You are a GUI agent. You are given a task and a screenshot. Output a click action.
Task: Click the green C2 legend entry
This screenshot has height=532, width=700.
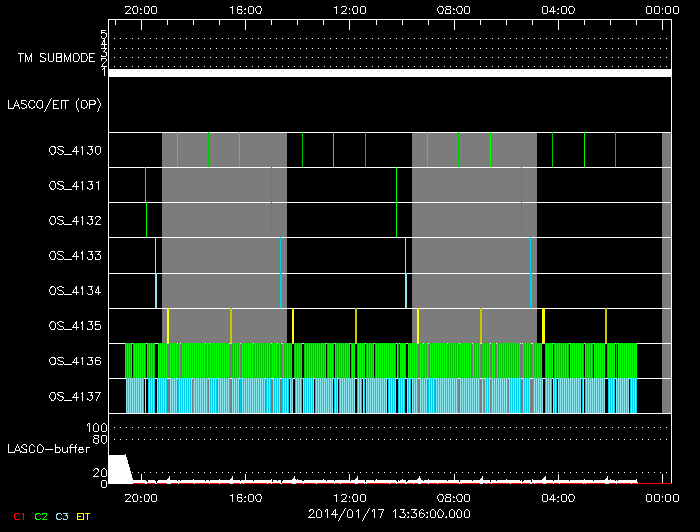[x=41, y=515]
